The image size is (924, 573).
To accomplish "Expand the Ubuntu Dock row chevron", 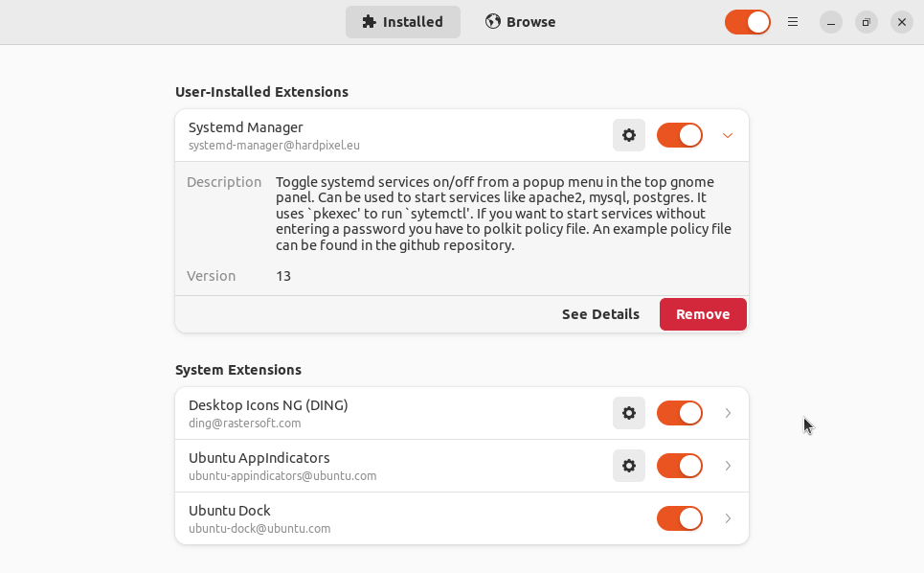I will click(728, 518).
